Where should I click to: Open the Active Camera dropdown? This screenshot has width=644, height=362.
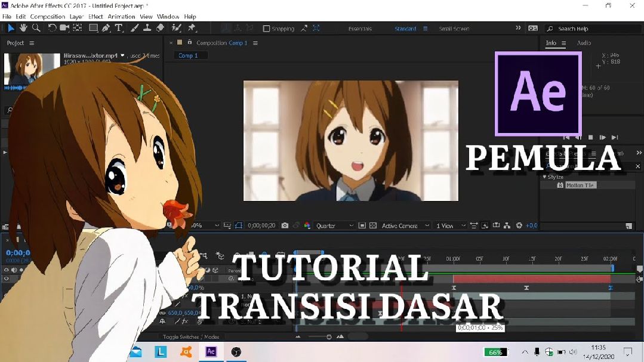point(405,225)
